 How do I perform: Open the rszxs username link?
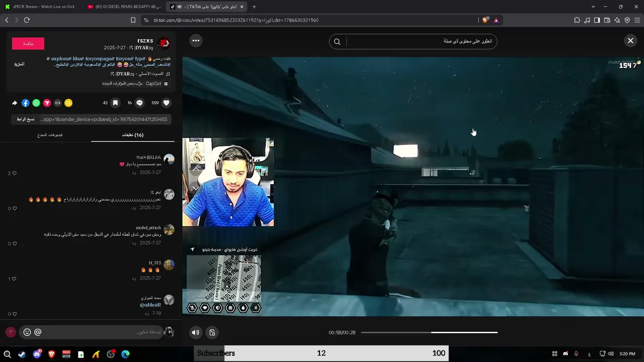[145, 41]
